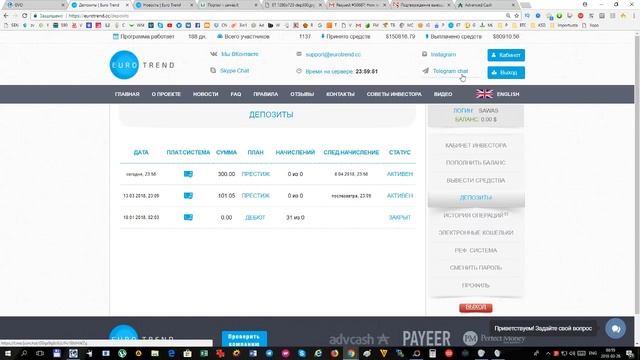Open the Мы ВКонтакте link

point(240,54)
